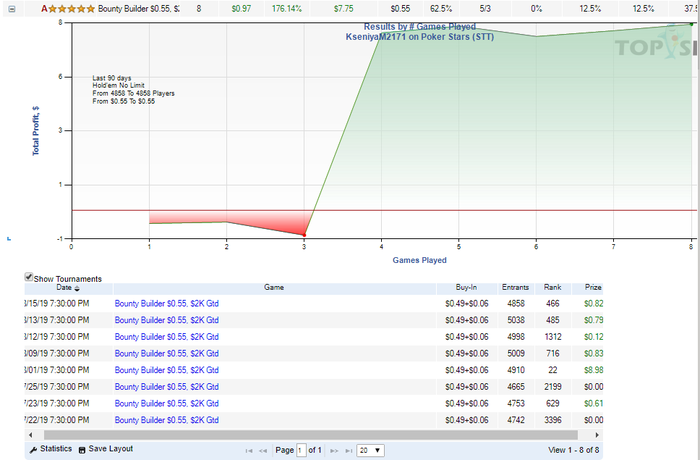The image size is (700, 460).
Task: Click the rank 2199 cell
Action: tap(553, 387)
